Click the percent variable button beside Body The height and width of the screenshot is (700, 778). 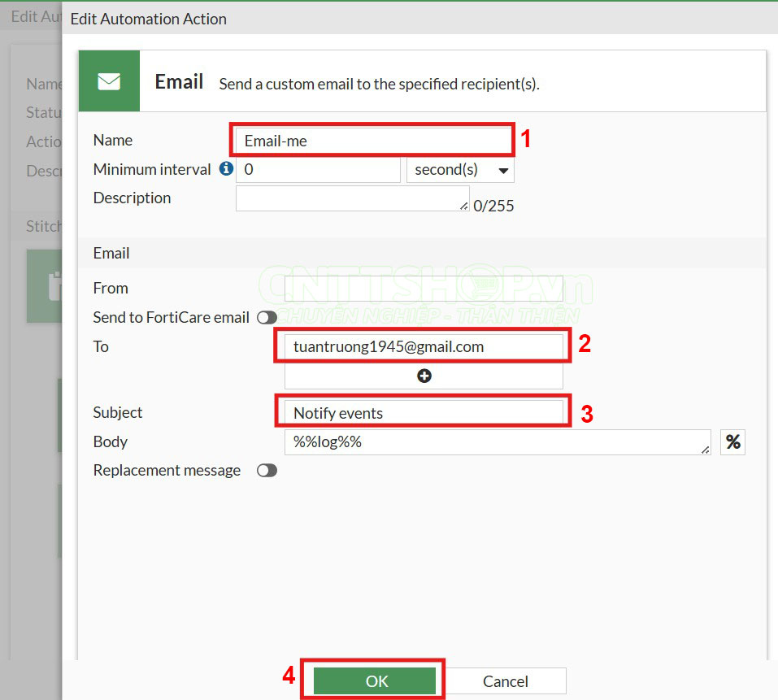click(x=732, y=442)
